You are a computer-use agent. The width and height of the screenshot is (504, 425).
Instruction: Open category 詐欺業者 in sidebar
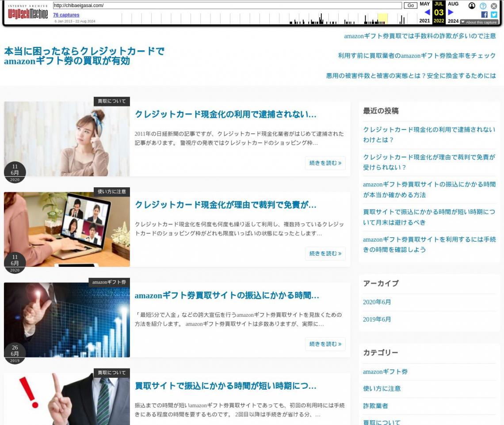tap(375, 406)
